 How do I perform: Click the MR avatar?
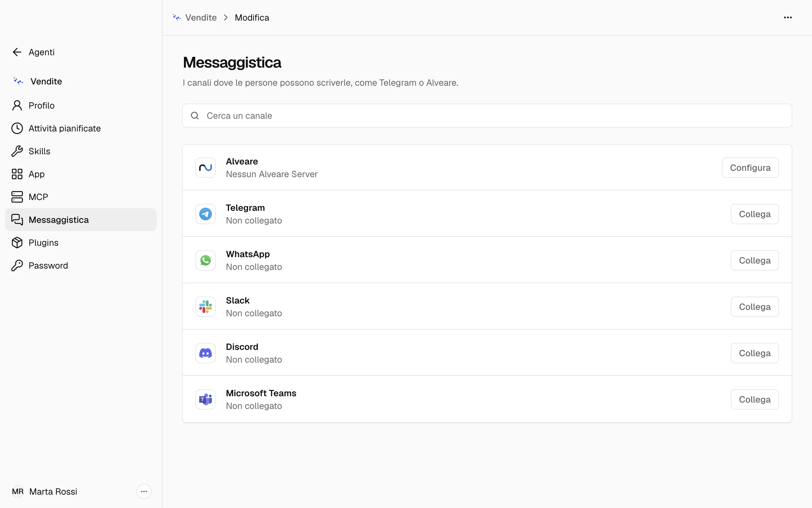point(18,491)
